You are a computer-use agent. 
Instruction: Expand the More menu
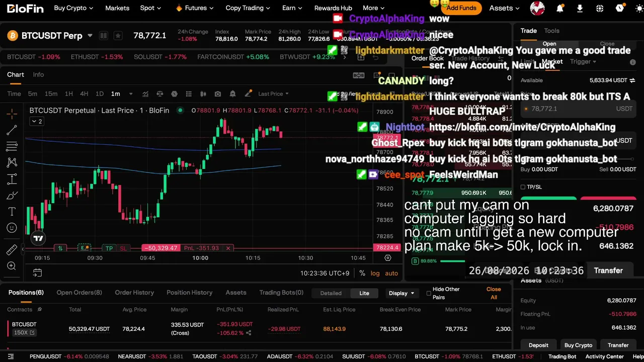373,8
